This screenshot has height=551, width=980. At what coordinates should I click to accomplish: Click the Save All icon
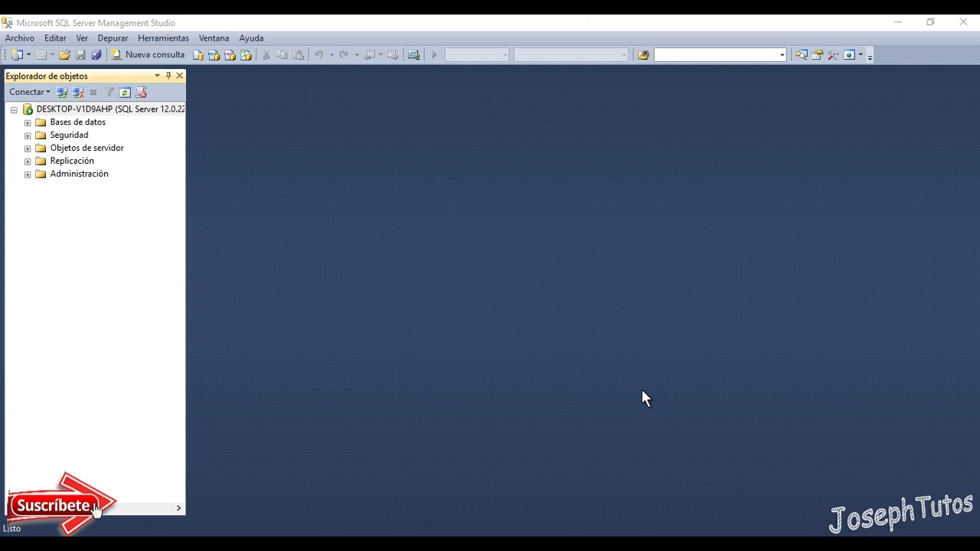tap(96, 55)
